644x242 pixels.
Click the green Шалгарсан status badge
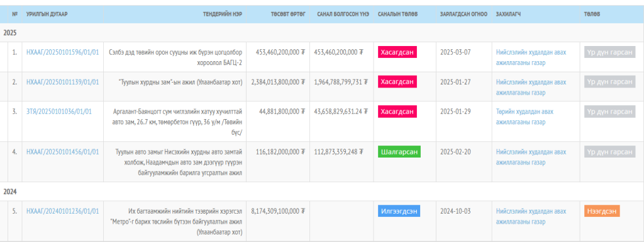tap(399, 152)
